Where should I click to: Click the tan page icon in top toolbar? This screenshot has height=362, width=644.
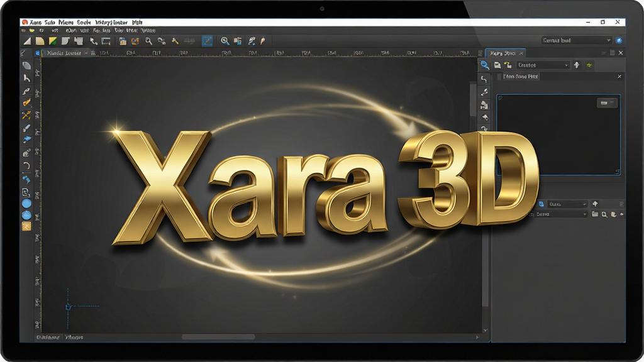pos(40,41)
